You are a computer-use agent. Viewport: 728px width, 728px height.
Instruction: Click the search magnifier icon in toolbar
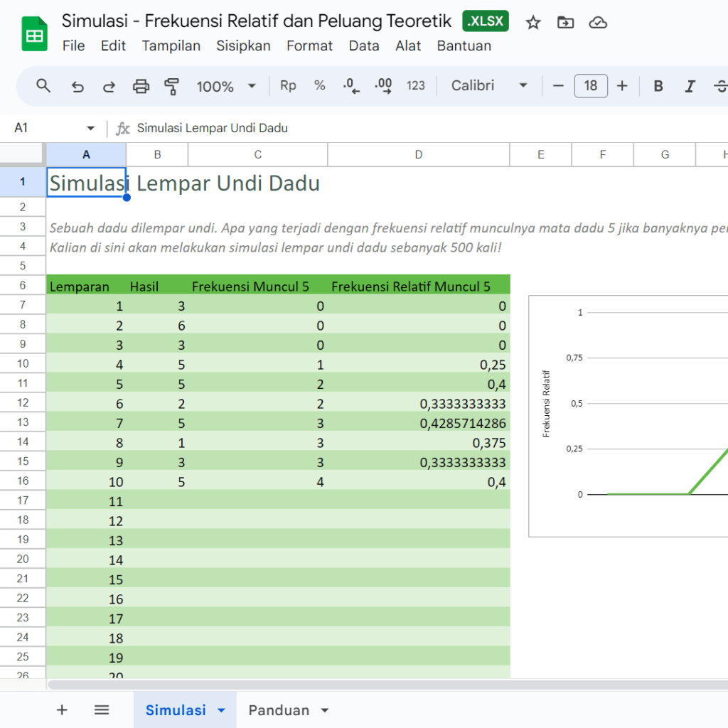pyautogui.click(x=43, y=86)
